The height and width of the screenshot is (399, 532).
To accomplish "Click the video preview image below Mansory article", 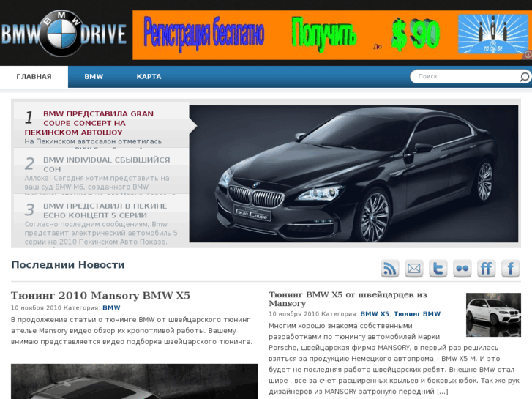I will [x=135, y=381].
